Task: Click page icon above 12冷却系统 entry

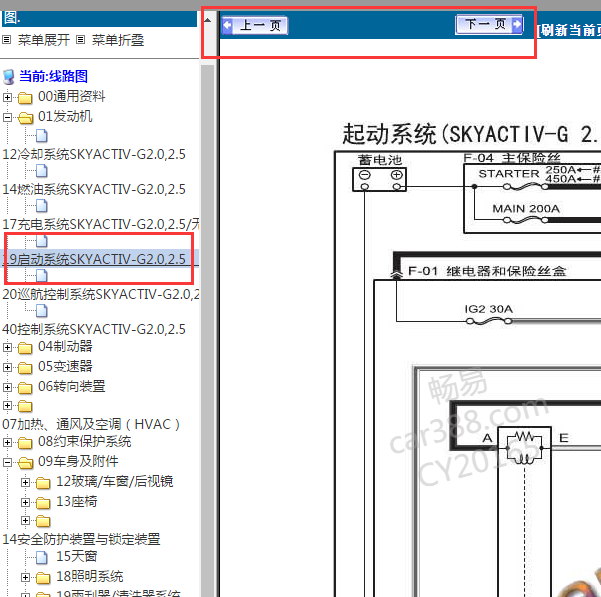Action: [42, 136]
